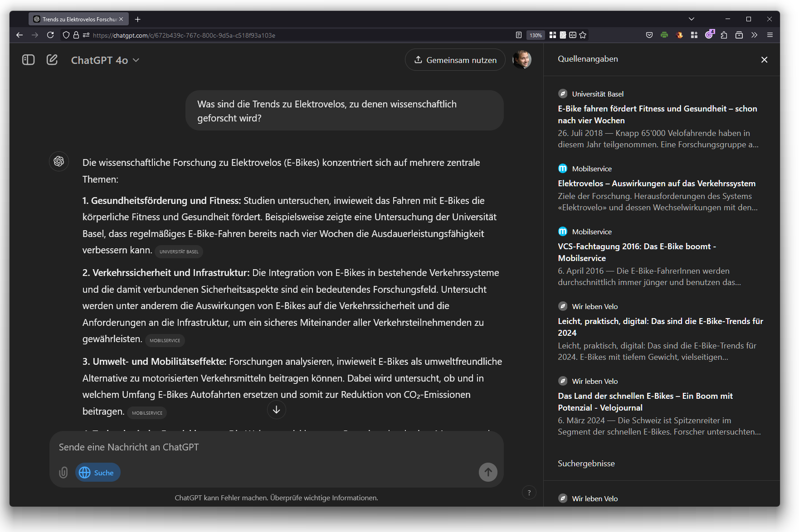Go forward in browser history
The height and width of the screenshot is (532, 799).
[x=35, y=35]
